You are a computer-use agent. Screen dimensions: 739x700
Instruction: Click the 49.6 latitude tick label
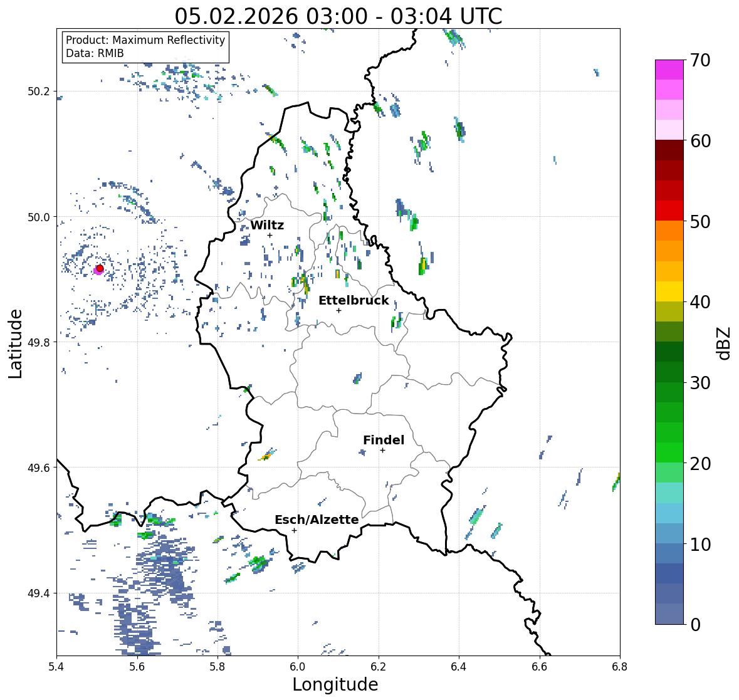(x=39, y=468)
